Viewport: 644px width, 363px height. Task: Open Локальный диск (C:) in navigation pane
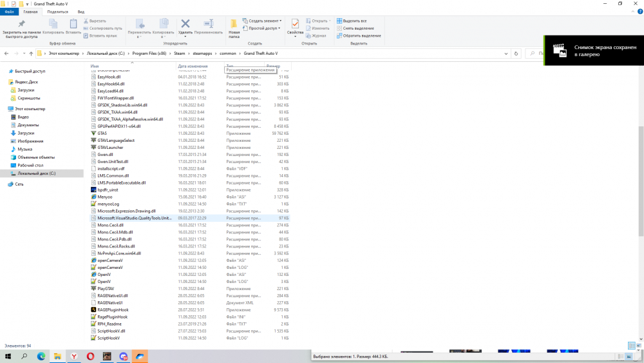(x=36, y=173)
